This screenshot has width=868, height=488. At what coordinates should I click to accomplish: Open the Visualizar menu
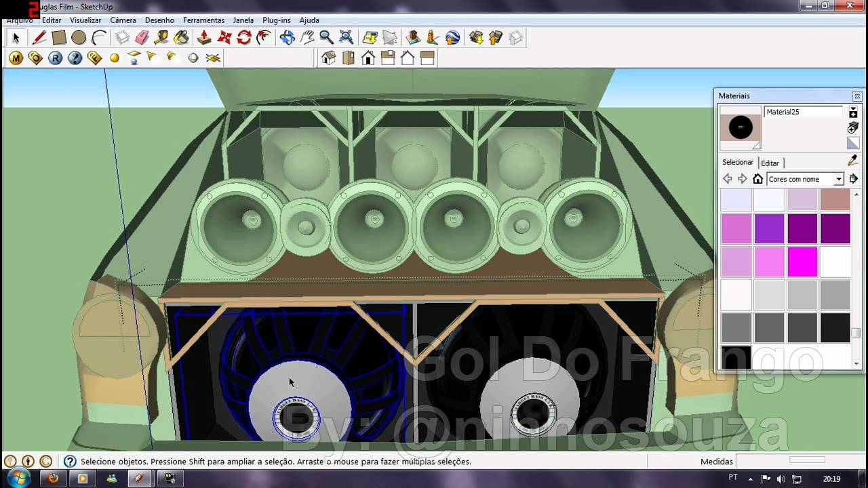point(85,20)
